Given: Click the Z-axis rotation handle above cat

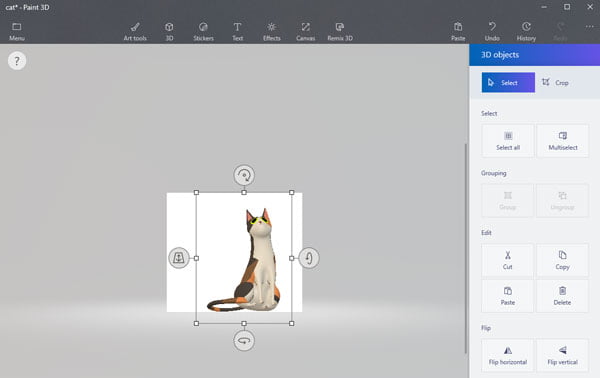Looking at the screenshot, I should click(x=244, y=175).
